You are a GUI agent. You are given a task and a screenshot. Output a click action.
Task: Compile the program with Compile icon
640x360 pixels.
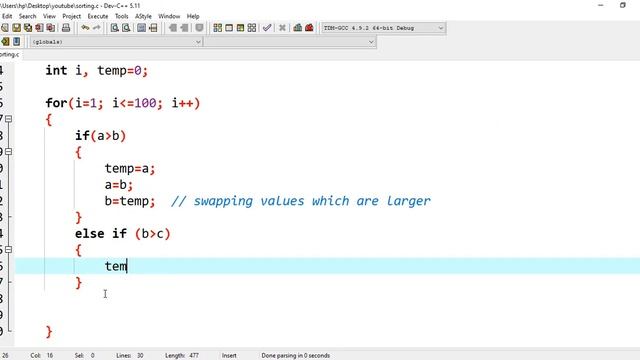tap(218, 28)
